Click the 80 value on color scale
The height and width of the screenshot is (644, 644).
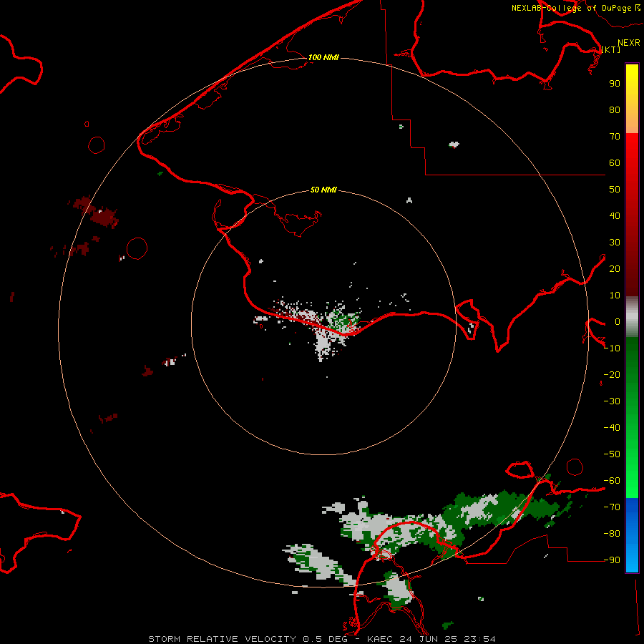[615, 109]
